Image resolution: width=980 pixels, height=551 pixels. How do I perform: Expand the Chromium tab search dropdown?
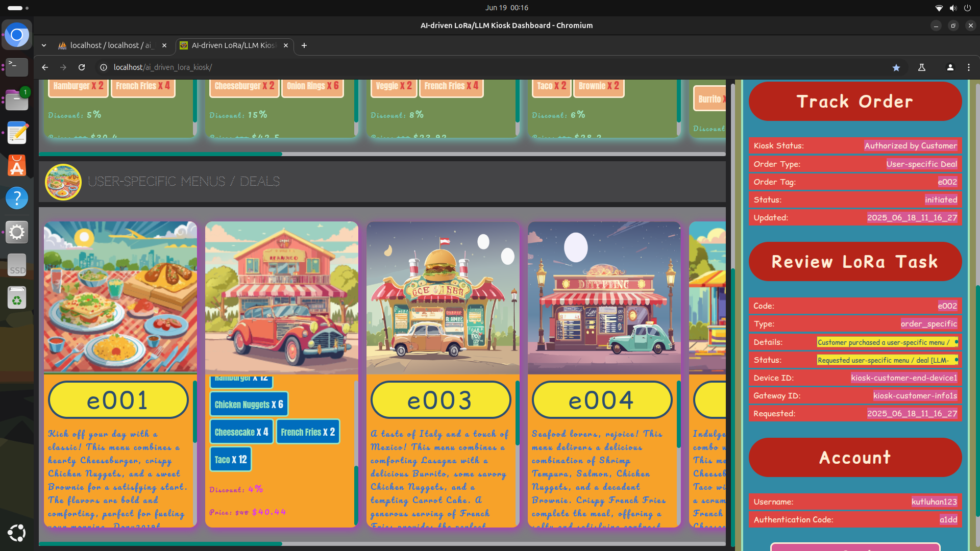pyautogui.click(x=44, y=45)
